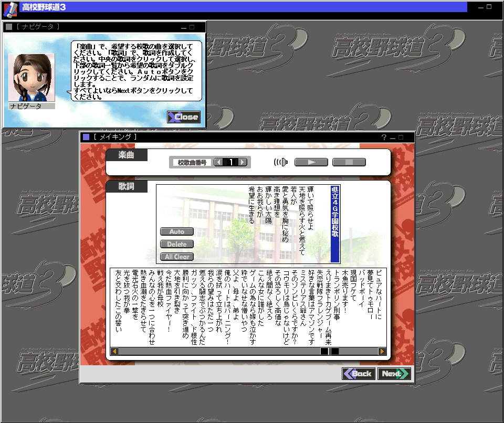Click the speaker volume icon
The width and height of the screenshot is (504, 423).
[282, 162]
